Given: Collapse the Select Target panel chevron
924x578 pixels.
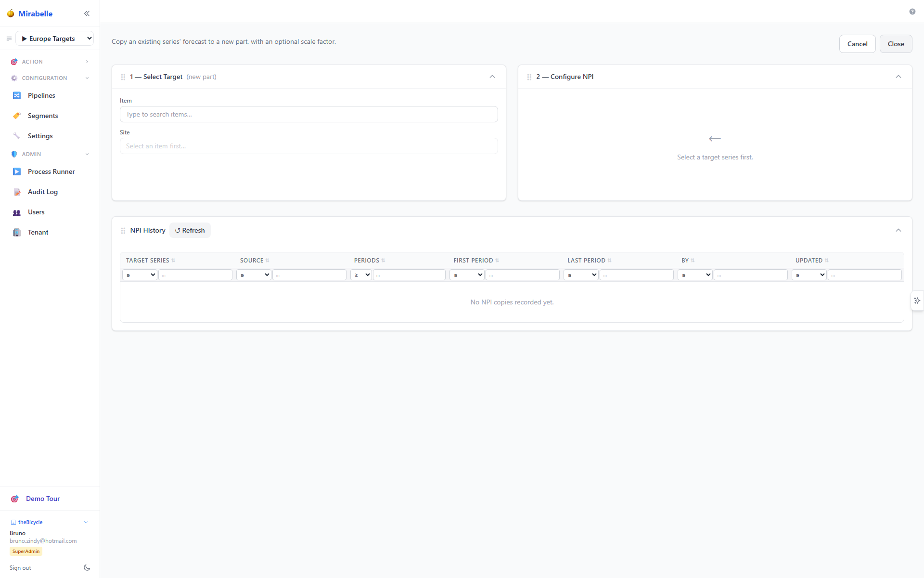Looking at the screenshot, I should pos(492,77).
